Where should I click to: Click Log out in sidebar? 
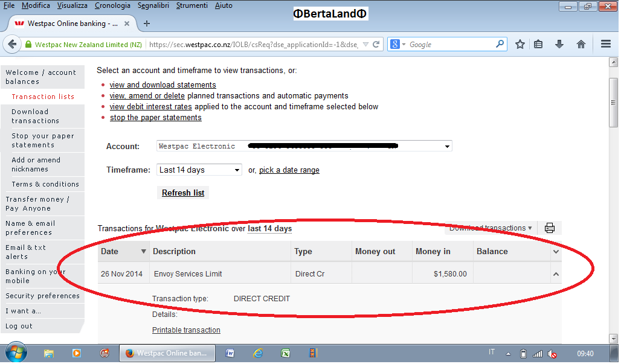43,326
